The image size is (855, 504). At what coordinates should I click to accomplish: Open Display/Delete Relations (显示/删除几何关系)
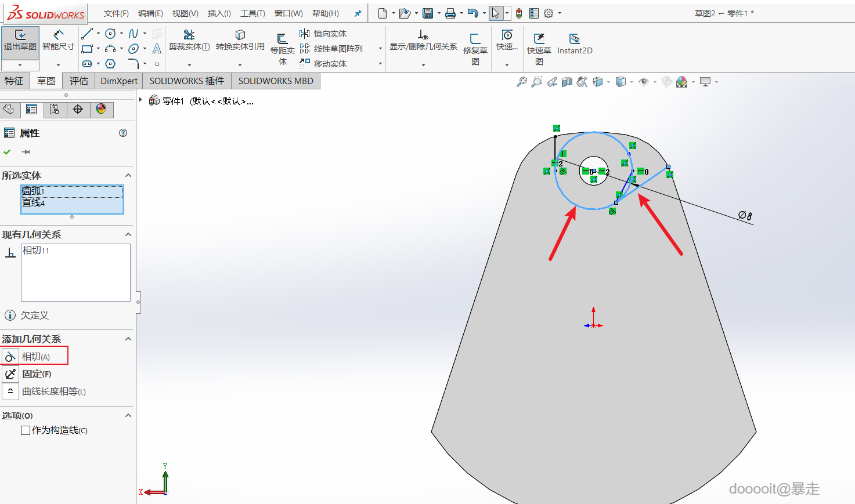pos(423,40)
